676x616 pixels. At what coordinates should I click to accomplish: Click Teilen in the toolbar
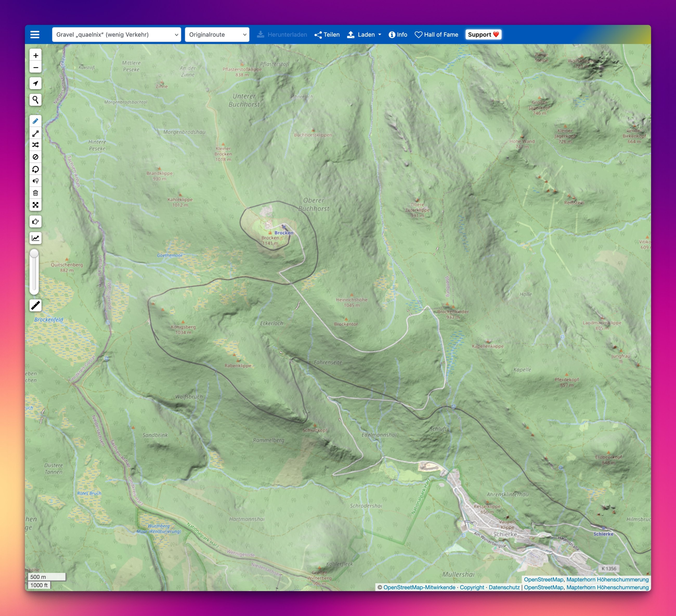(x=327, y=35)
